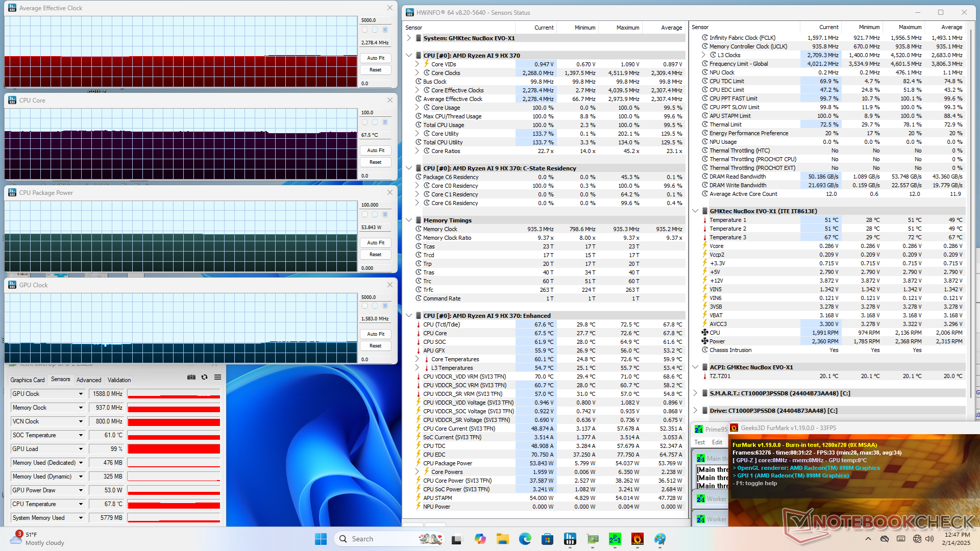980x551 pixels.
Task: Open GPU Load sensor dropdown
Action: coord(81,449)
